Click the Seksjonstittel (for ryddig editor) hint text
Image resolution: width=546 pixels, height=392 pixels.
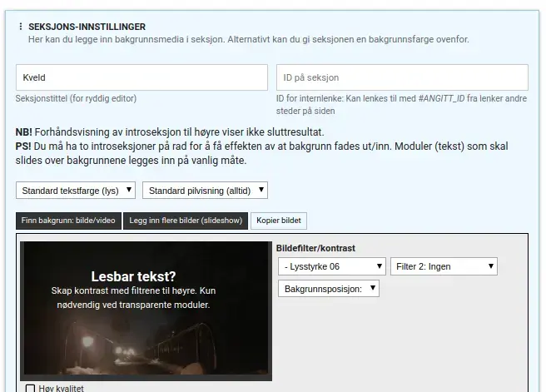[76, 98]
